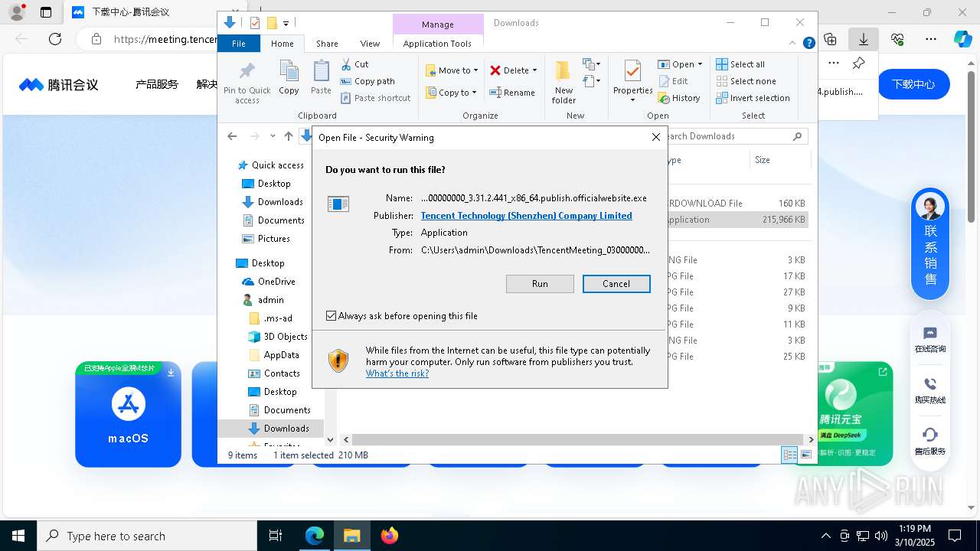Open the Move to dropdown
Viewport: 980px width, 551px height.
tap(452, 70)
